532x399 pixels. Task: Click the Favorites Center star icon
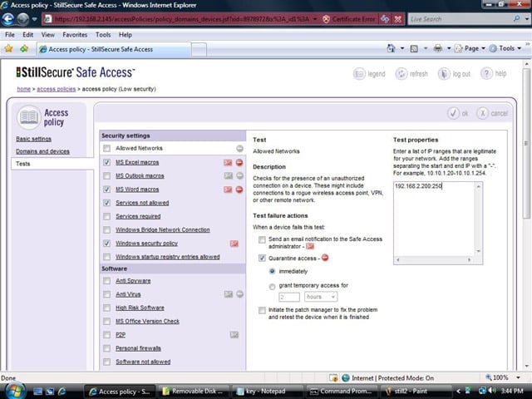point(8,49)
